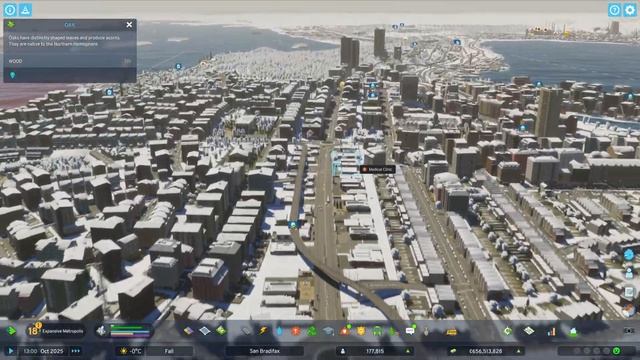
Task: Open the Garbage Management recycle menu
Action: coord(312,331)
